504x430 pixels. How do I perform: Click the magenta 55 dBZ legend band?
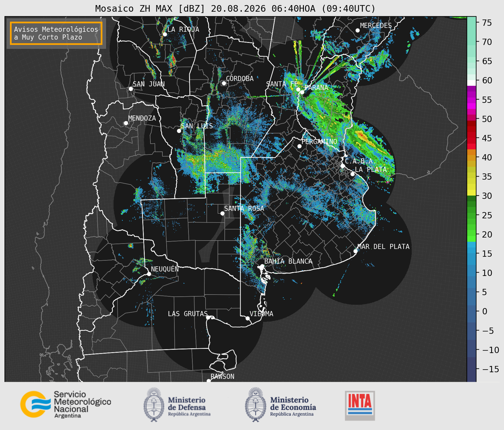click(x=471, y=103)
